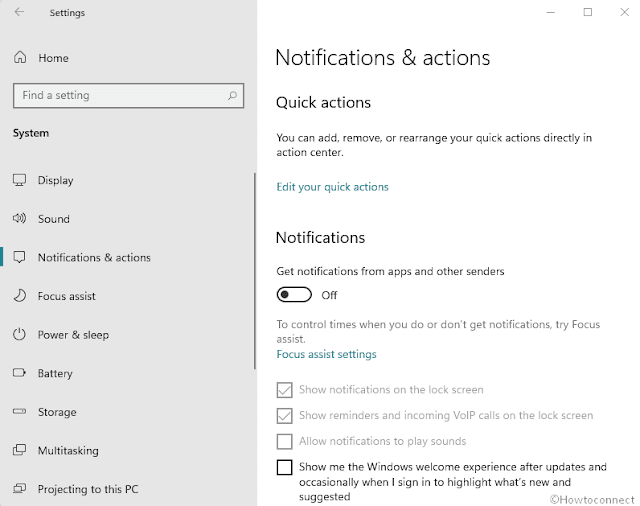Select Storage in the sidebar
This screenshot has width=640, height=506.
(x=57, y=412)
